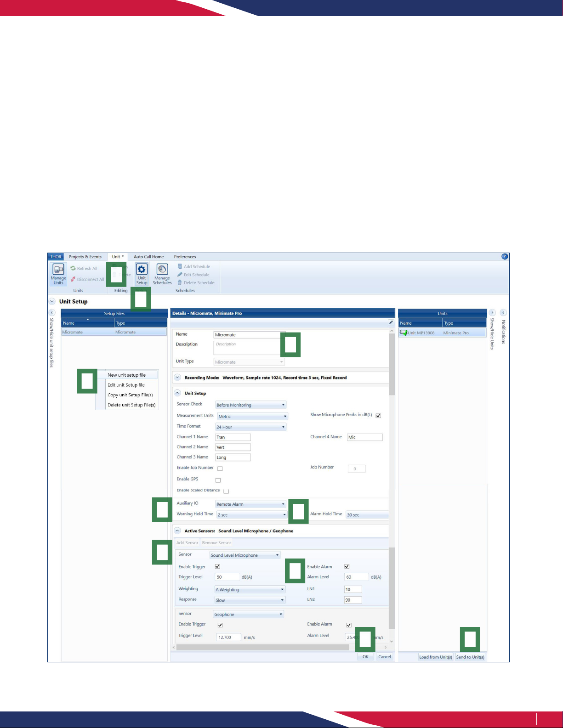
Task: Select Unit MP13908 connected unit icon
Action: point(404,333)
